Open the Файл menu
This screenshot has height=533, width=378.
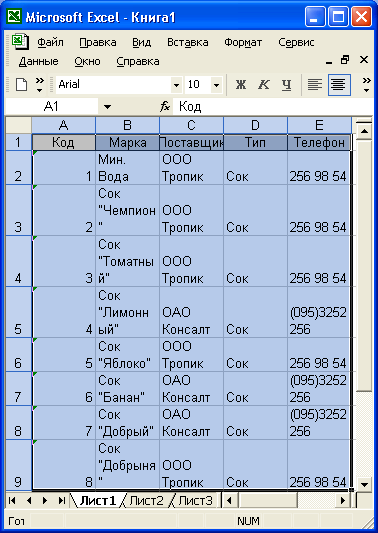pyautogui.click(x=50, y=42)
